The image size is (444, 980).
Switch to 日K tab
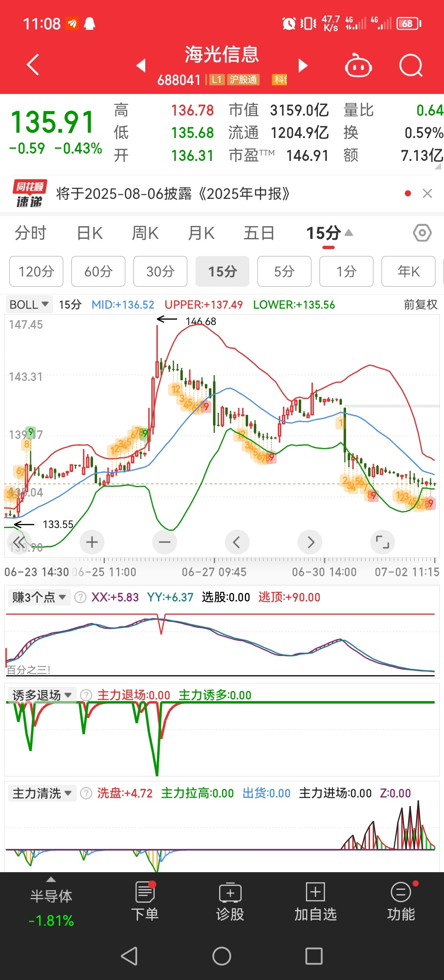90,233
